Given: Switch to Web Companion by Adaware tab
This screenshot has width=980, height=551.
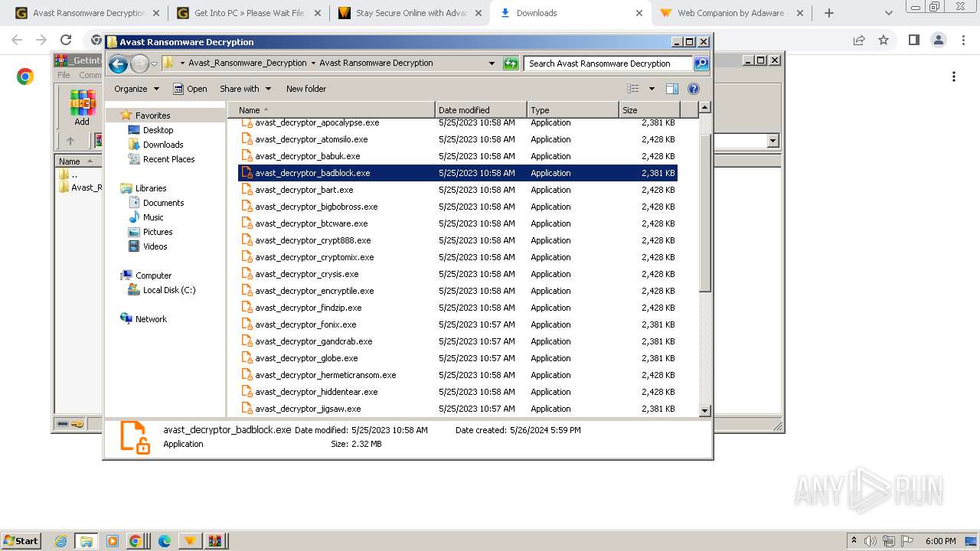Looking at the screenshot, I should 731,13.
